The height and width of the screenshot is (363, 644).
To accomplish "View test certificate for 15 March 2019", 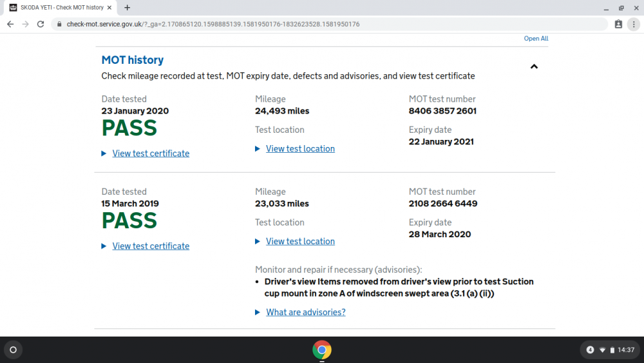I will tap(151, 246).
